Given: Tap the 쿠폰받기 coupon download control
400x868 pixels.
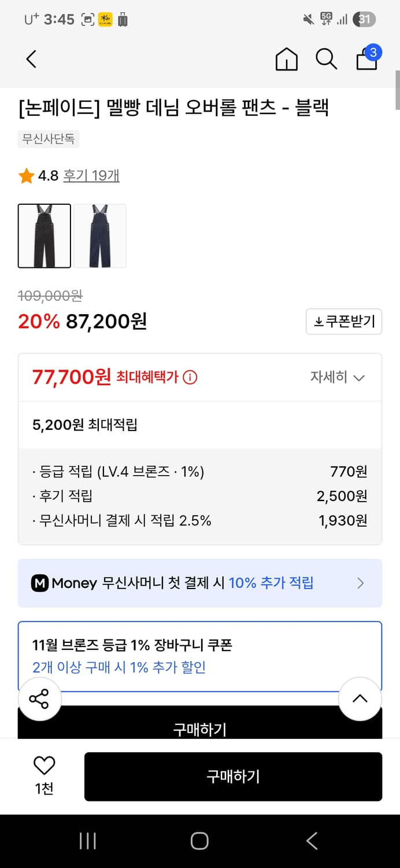Looking at the screenshot, I should (x=344, y=322).
